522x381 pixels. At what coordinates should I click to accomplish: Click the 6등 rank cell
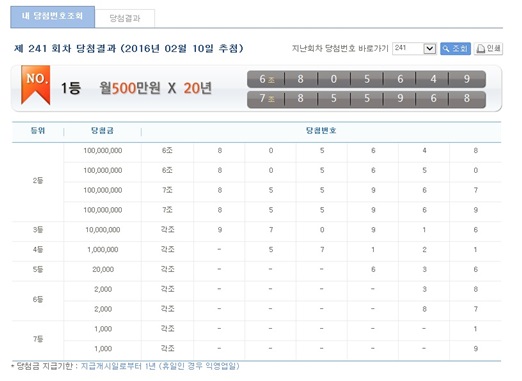(x=38, y=299)
